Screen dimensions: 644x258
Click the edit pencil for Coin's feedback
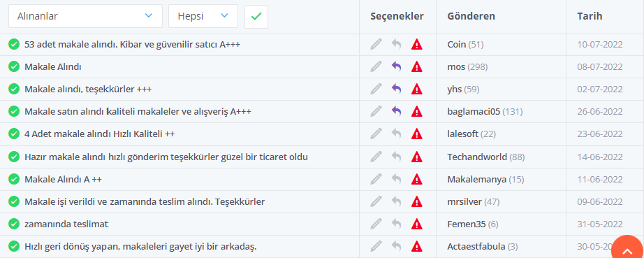376,44
